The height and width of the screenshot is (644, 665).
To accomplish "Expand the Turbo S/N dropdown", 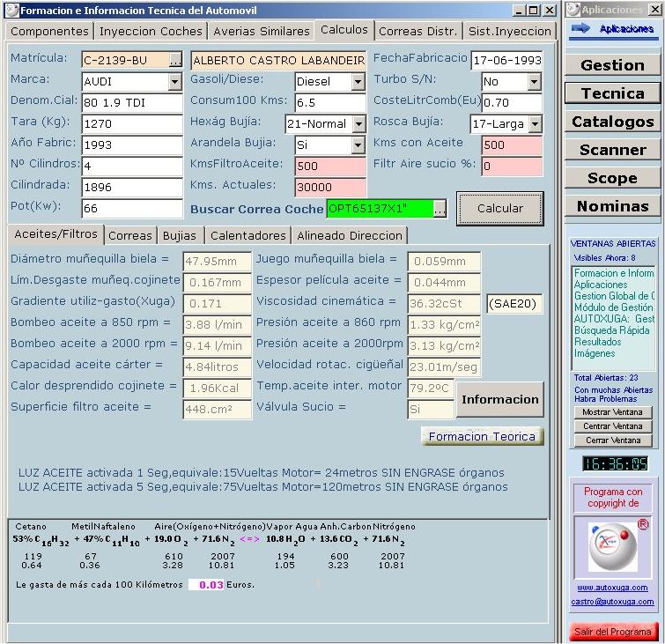I will point(535,81).
